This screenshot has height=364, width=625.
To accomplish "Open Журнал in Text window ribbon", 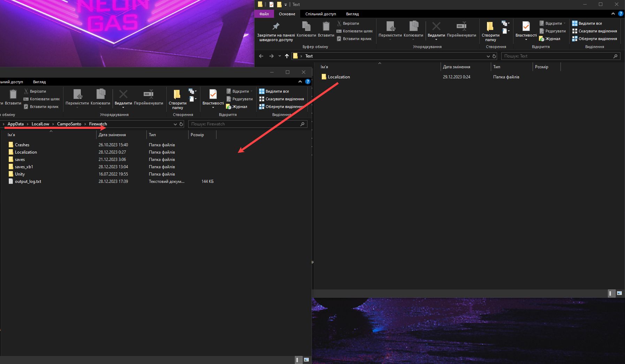I will point(550,39).
